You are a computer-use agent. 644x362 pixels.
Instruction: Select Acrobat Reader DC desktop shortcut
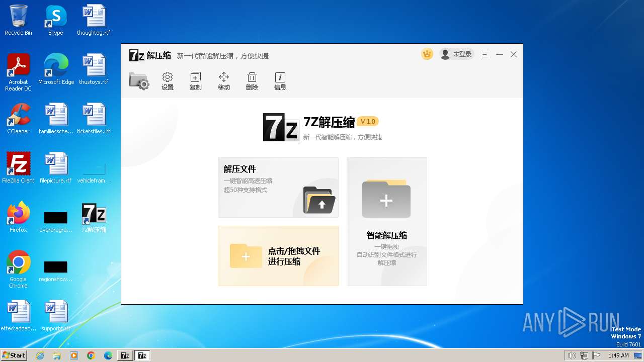click(18, 72)
